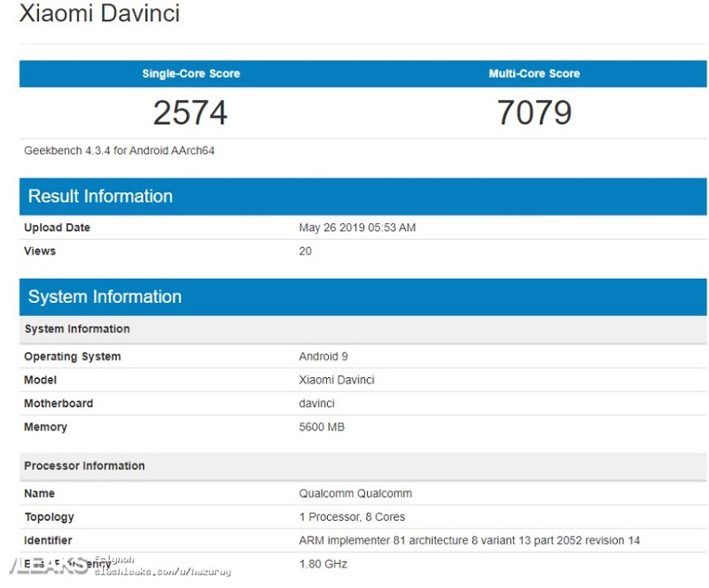Select the "Views" row label

pyautogui.click(x=40, y=251)
